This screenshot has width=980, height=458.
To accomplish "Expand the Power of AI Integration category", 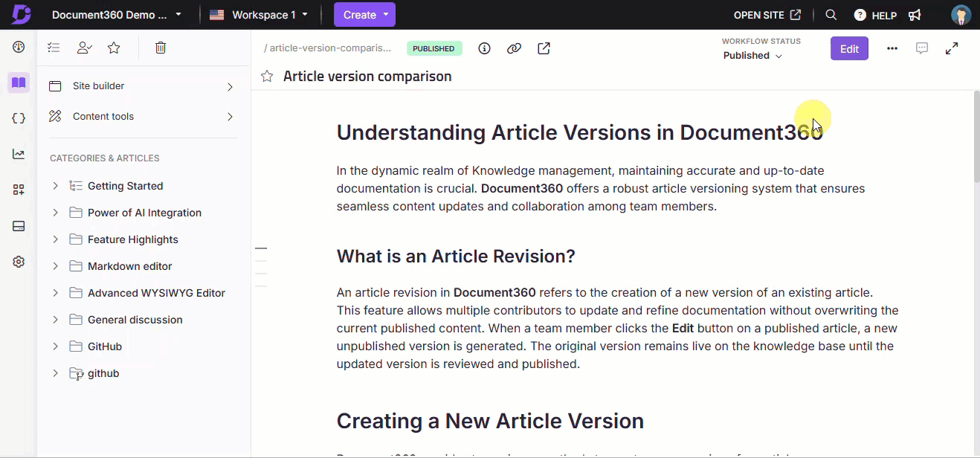I will coord(55,213).
